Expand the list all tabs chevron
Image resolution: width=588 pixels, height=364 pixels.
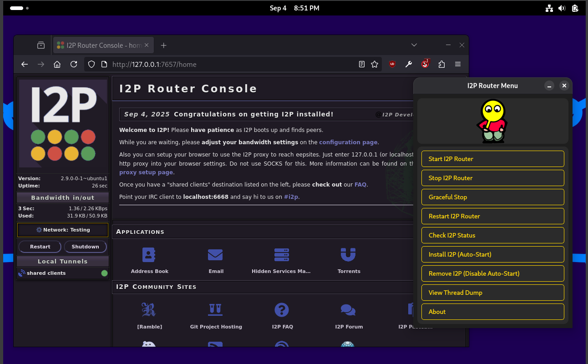pos(414,45)
